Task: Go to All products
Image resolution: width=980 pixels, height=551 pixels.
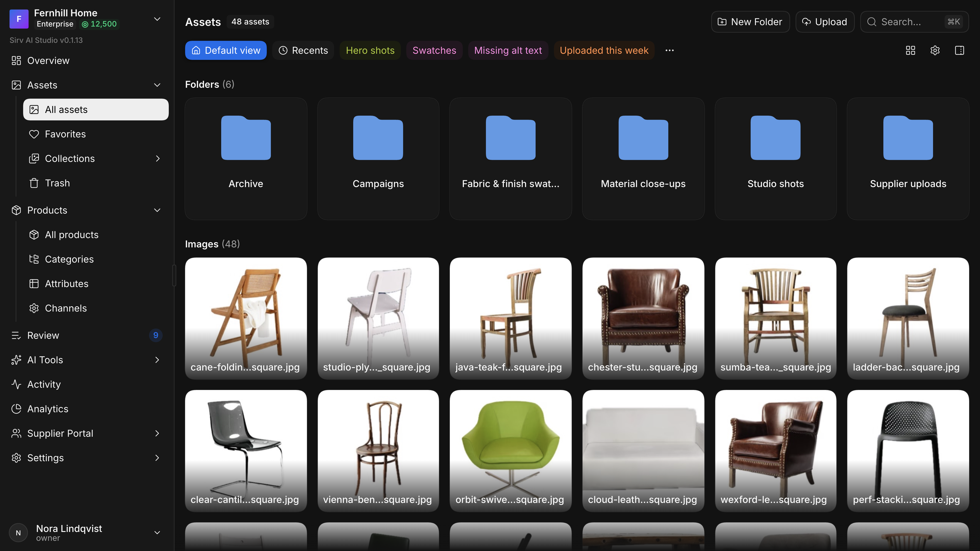Action: [96, 235]
